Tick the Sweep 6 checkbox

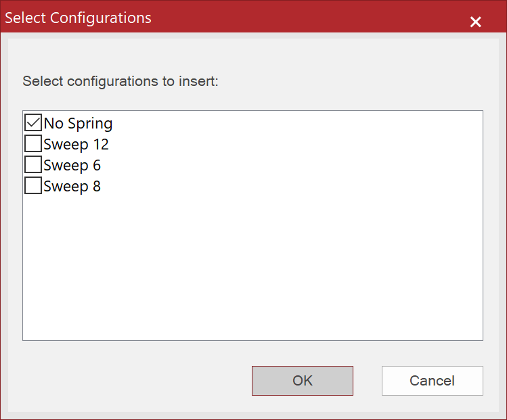(x=33, y=164)
